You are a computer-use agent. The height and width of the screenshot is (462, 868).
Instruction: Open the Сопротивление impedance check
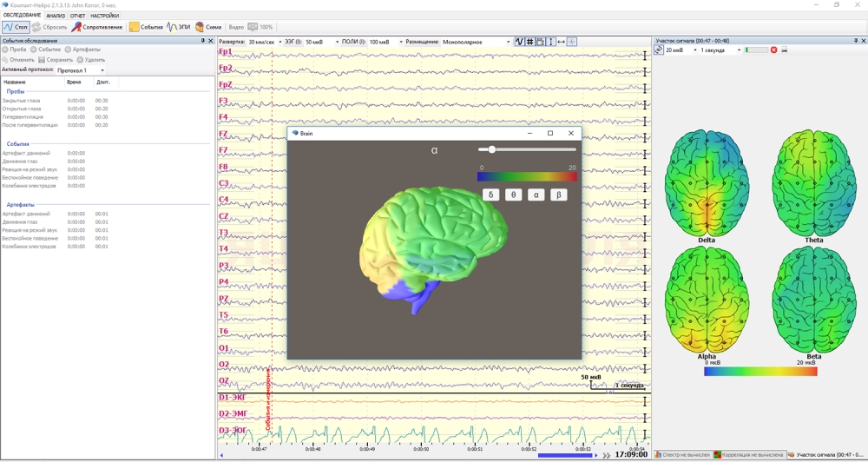[x=97, y=27]
